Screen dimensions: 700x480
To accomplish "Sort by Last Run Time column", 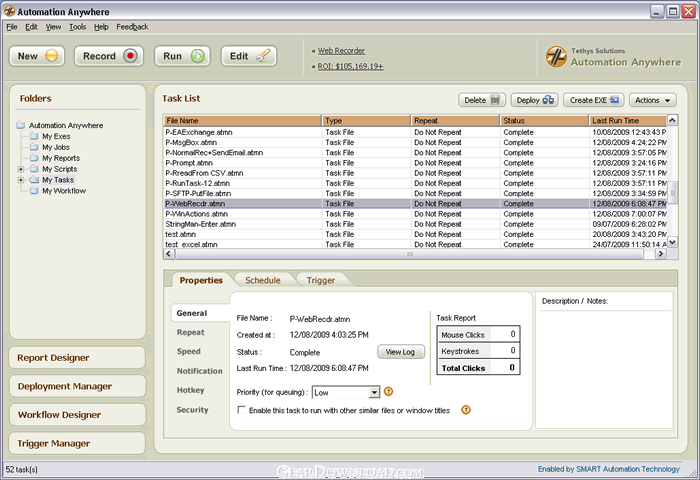I will coord(628,121).
